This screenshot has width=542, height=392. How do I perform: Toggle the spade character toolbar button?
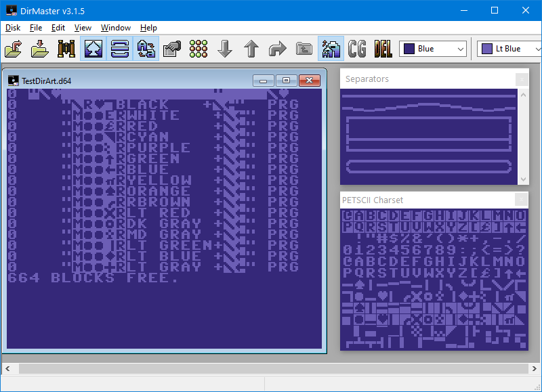(93, 49)
